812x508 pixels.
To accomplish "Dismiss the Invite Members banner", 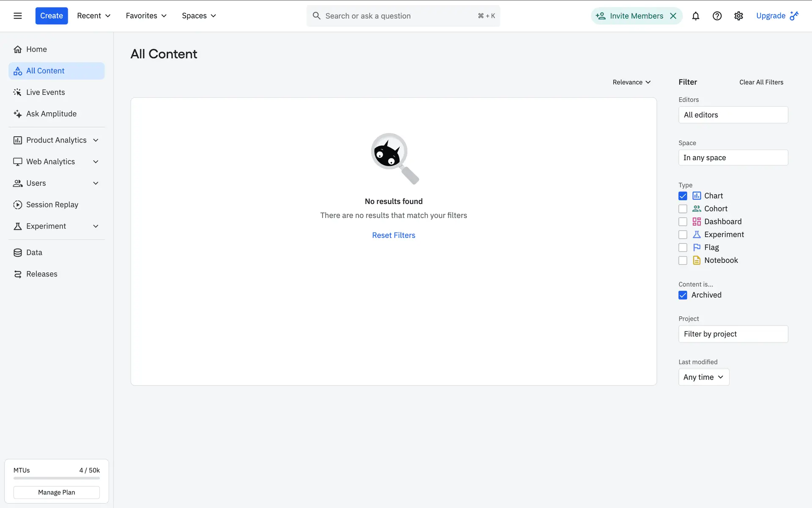I will pos(673,16).
